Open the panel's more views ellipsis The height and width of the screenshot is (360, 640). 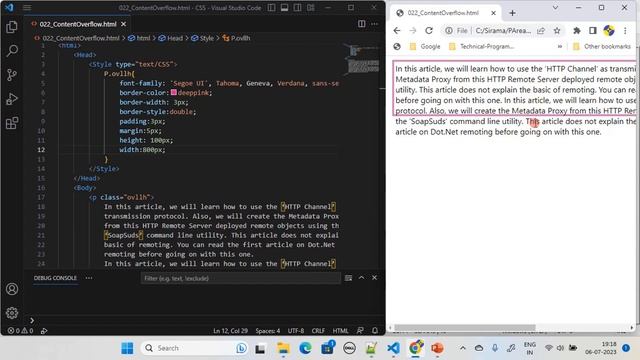[x=89, y=278]
